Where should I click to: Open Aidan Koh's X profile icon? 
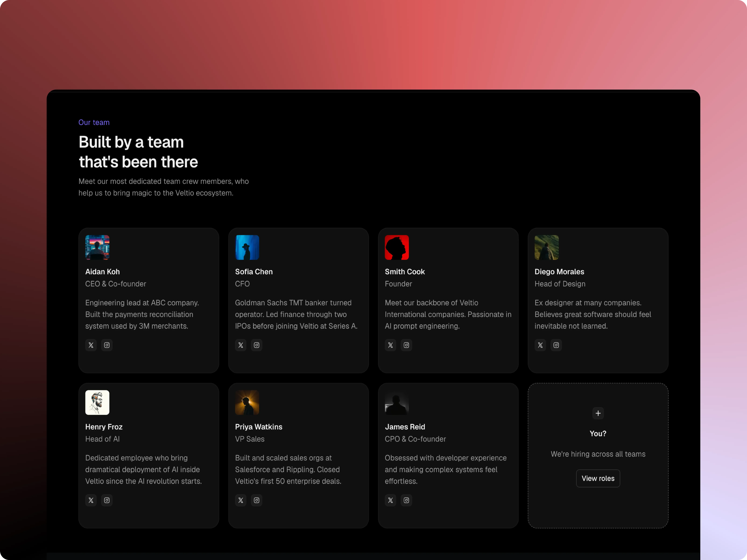click(x=91, y=345)
